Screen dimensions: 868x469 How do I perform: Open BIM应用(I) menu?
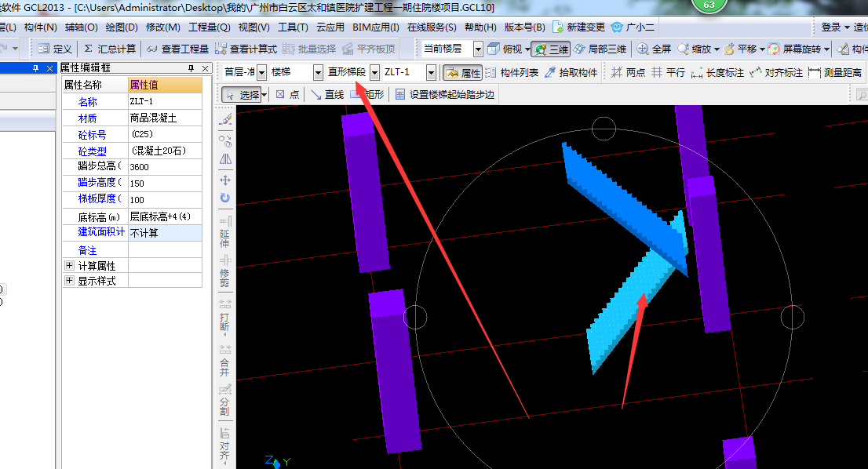point(376,27)
